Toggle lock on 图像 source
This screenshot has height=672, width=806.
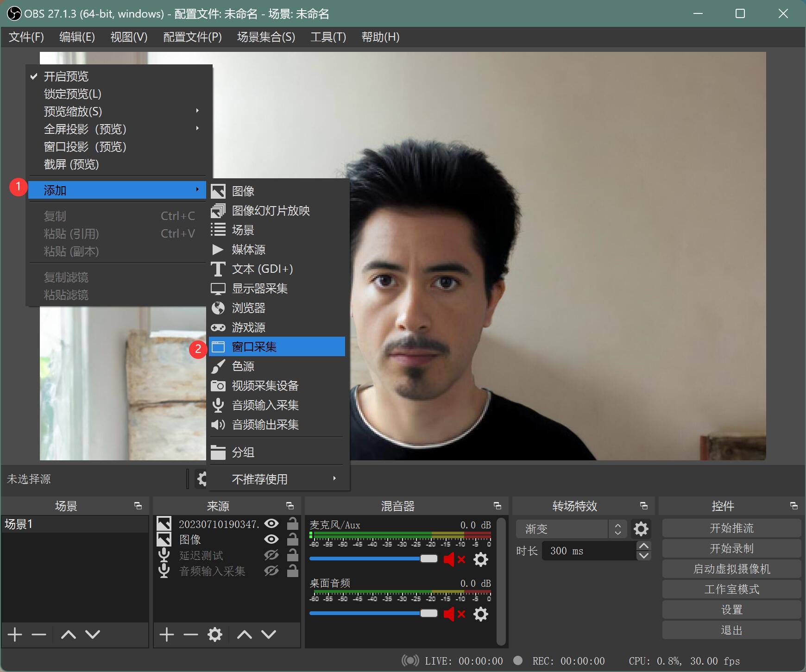point(292,539)
